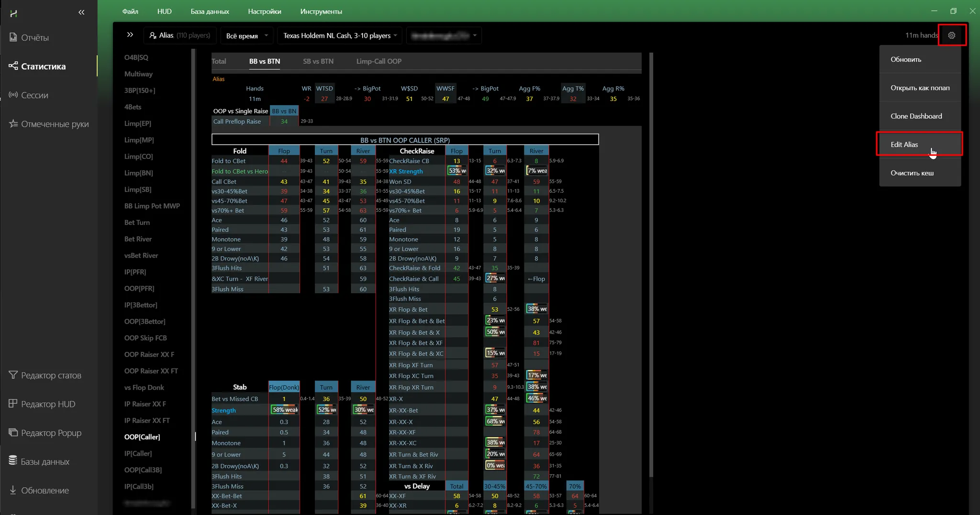Open Сессии sessions icon in sidebar
Viewport: 980px width, 515px height.
click(13, 95)
